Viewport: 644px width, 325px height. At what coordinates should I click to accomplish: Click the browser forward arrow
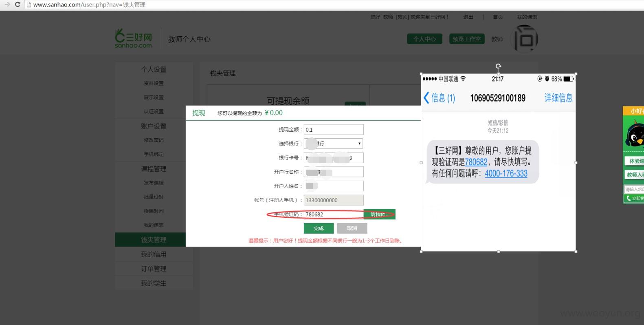tap(7, 4)
